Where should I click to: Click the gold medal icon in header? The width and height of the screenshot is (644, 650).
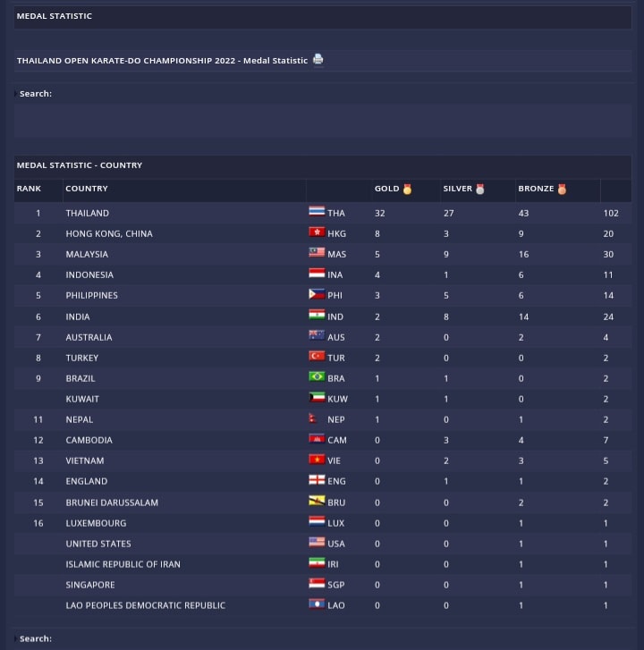tap(408, 189)
